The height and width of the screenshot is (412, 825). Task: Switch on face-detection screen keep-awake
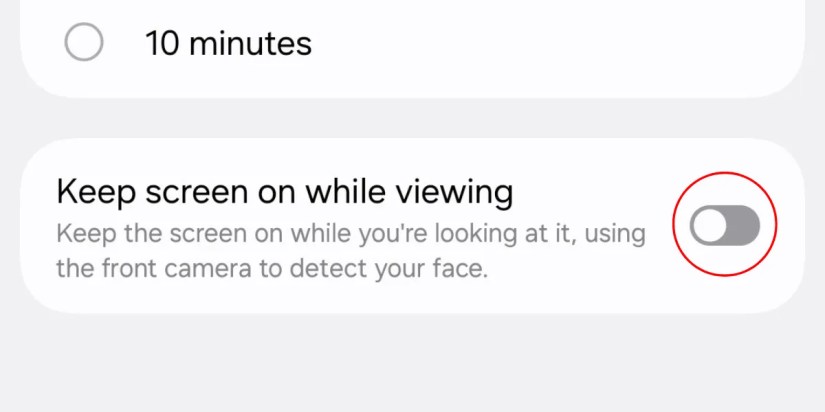coord(725,227)
